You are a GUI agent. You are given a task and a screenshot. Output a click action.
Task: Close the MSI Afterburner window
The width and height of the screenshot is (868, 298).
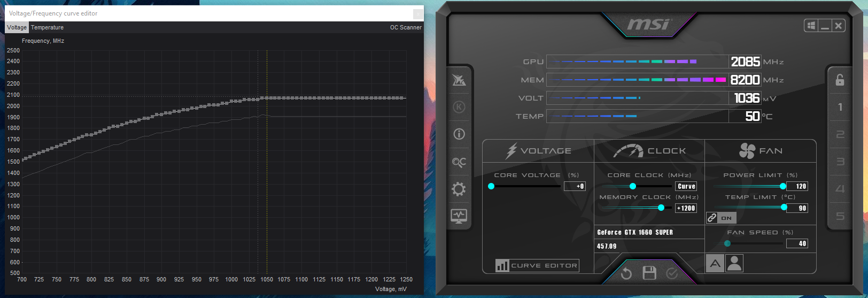(838, 26)
